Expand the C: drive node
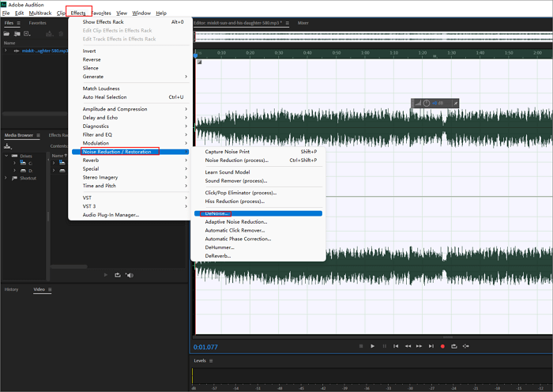Image resolution: width=553 pixels, height=392 pixels. click(x=14, y=163)
